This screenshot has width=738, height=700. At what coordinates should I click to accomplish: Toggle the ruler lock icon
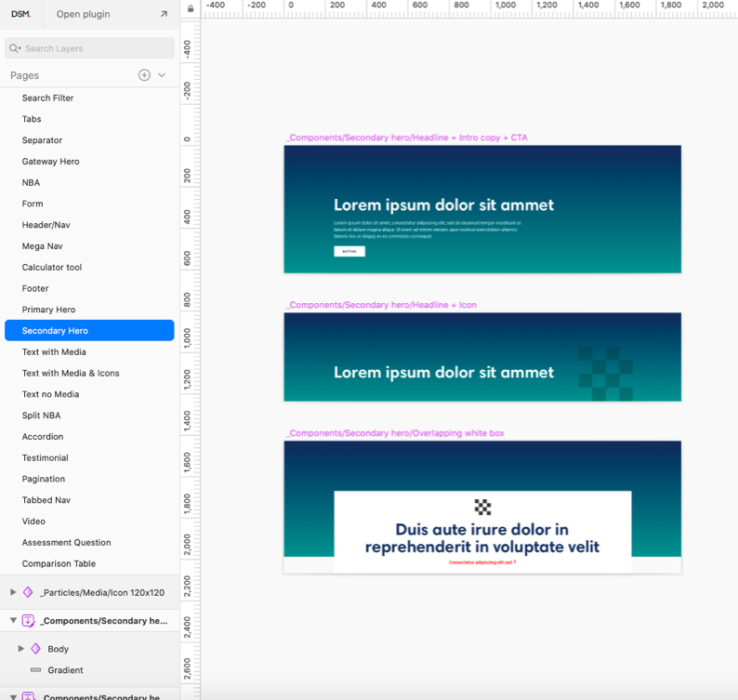click(191, 8)
